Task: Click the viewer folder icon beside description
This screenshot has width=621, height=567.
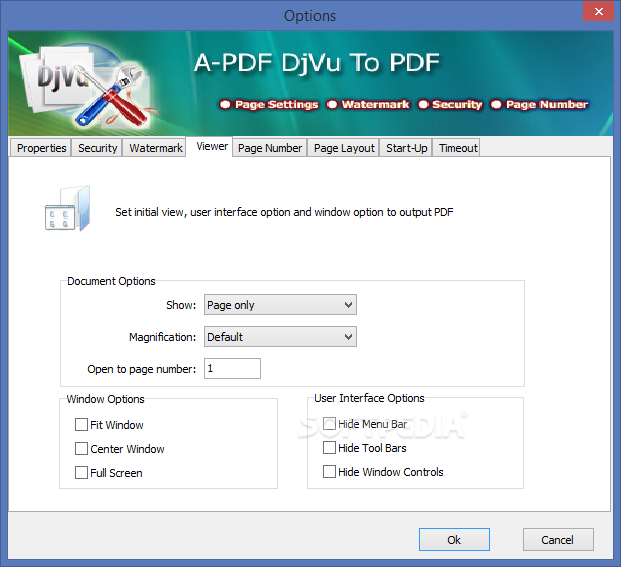Action: 68,209
